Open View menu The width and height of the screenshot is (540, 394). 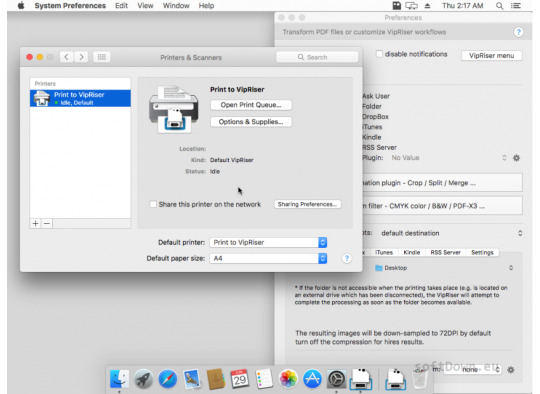pos(145,6)
